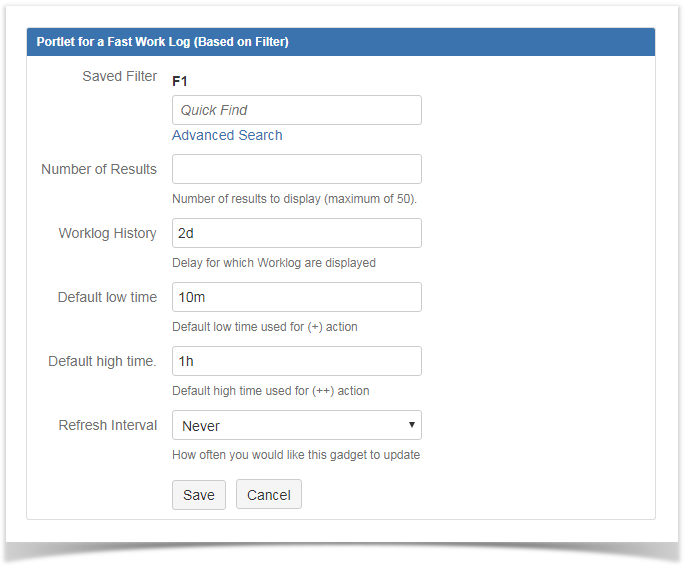
Task: Click the Number of Results input box
Action: pos(296,169)
